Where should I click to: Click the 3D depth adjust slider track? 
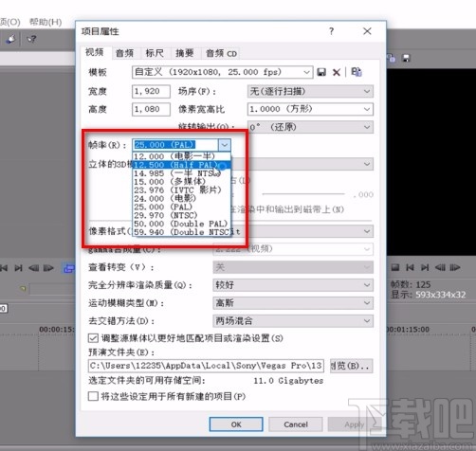(x=303, y=194)
